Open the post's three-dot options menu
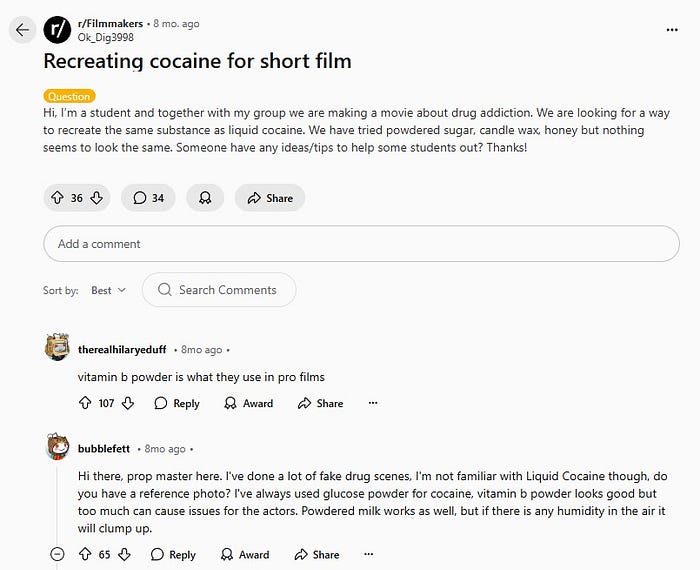 671,30
